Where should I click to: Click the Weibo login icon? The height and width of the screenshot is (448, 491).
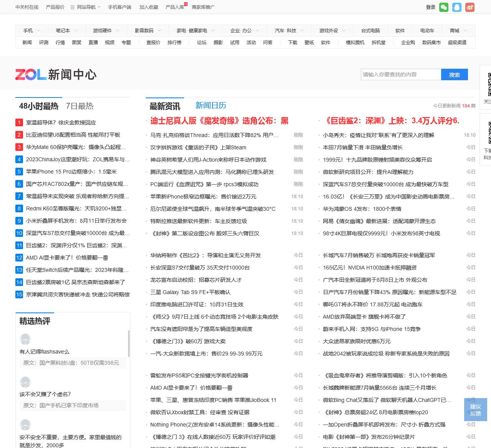470,7
